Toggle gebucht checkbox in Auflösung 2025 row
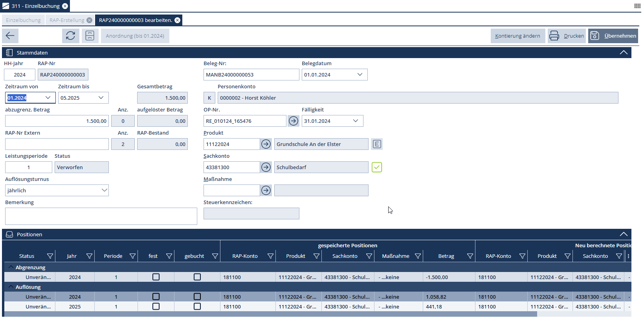The image size is (644, 323). click(x=197, y=307)
